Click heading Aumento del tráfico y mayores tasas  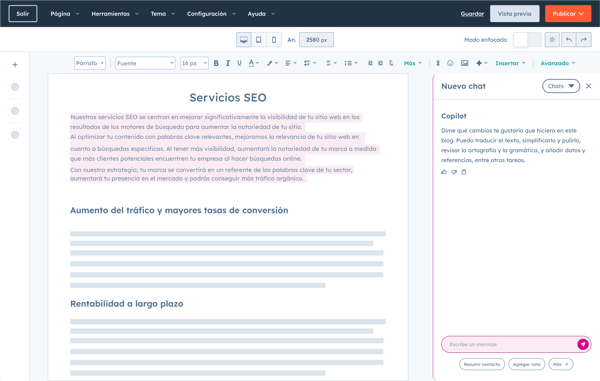179,210
